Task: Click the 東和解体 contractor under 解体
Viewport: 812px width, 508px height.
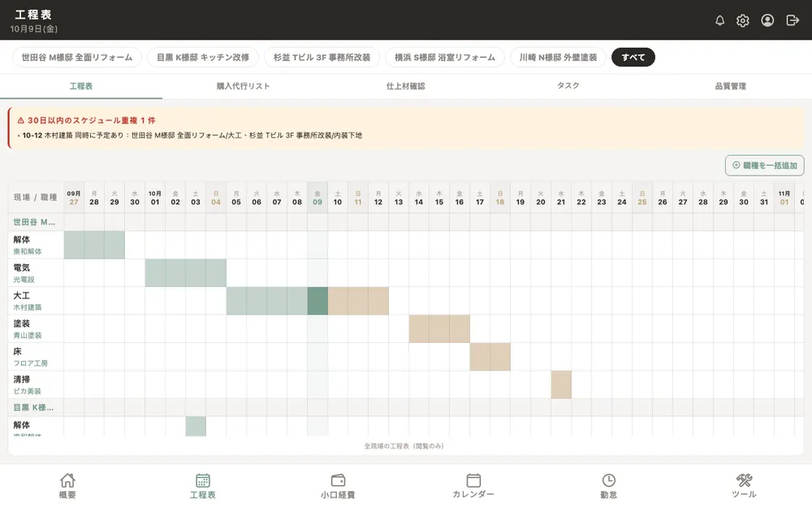Action: pos(28,251)
